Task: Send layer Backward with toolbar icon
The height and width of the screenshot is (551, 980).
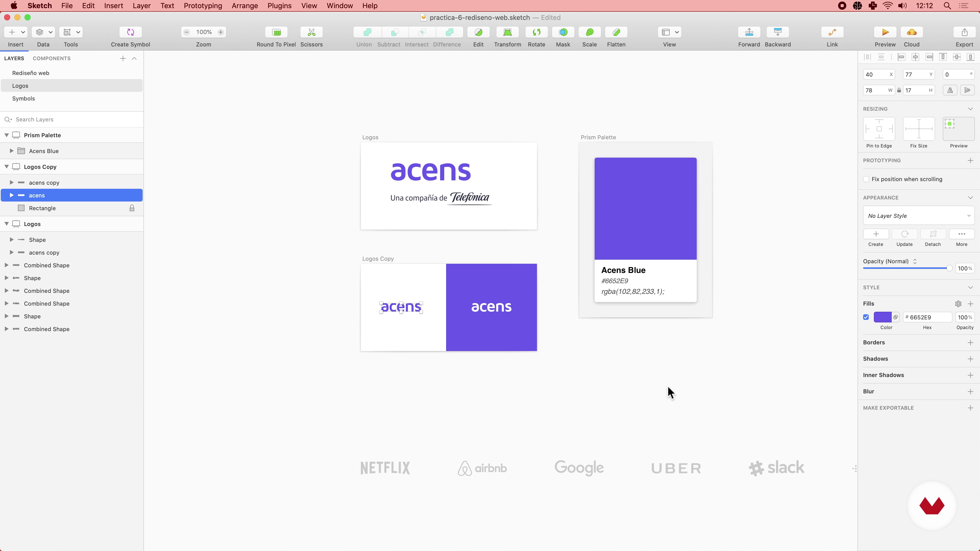Action: (778, 32)
